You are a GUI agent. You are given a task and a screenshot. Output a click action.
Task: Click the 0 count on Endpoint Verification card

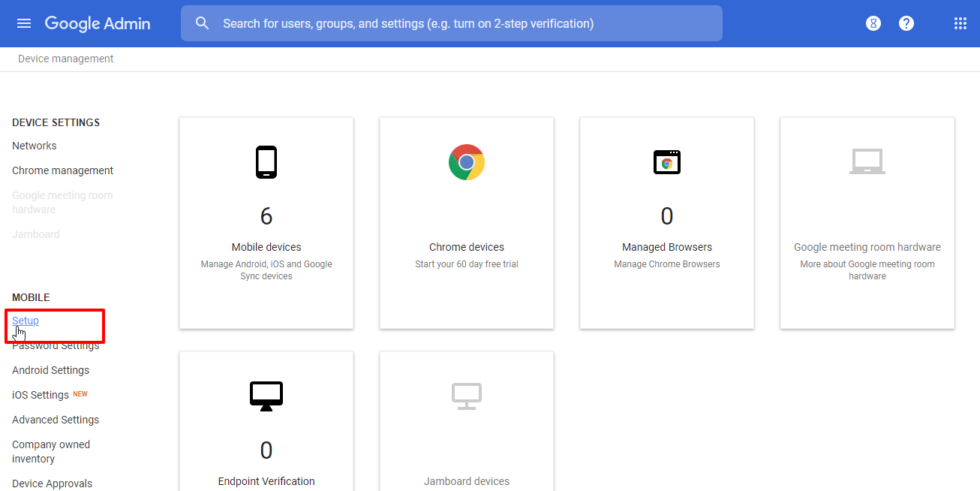pyautogui.click(x=266, y=450)
